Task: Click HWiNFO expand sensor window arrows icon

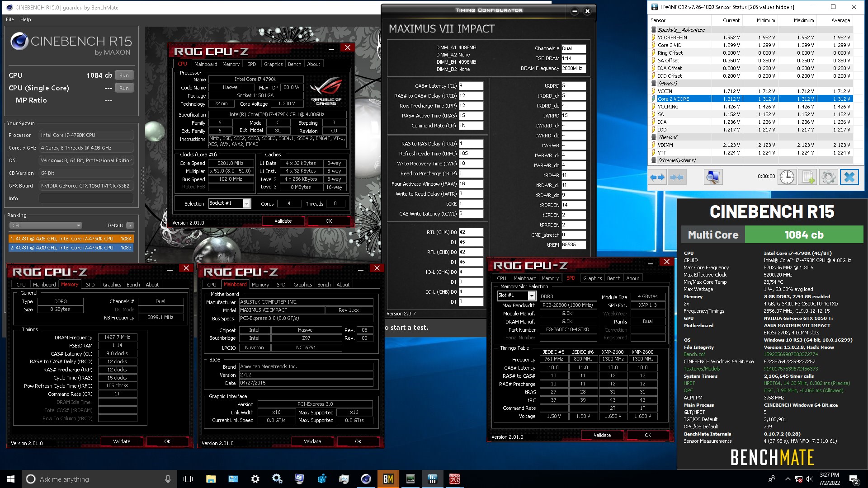Action: tap(657, 177)
